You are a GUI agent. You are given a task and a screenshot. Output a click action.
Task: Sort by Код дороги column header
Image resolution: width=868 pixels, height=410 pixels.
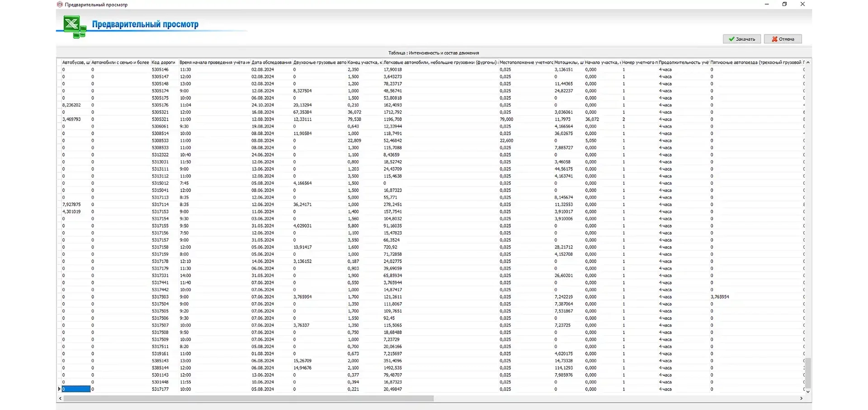click(x=163, y=62)
